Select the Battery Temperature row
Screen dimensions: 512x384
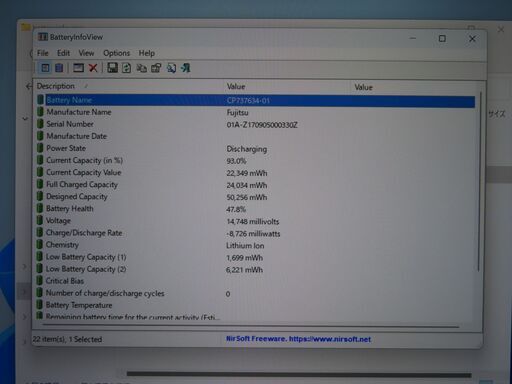tap(255, 305)
